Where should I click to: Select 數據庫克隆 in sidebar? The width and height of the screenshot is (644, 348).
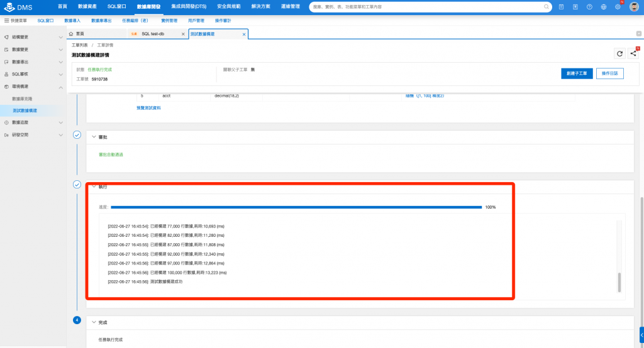coord(22,99)
